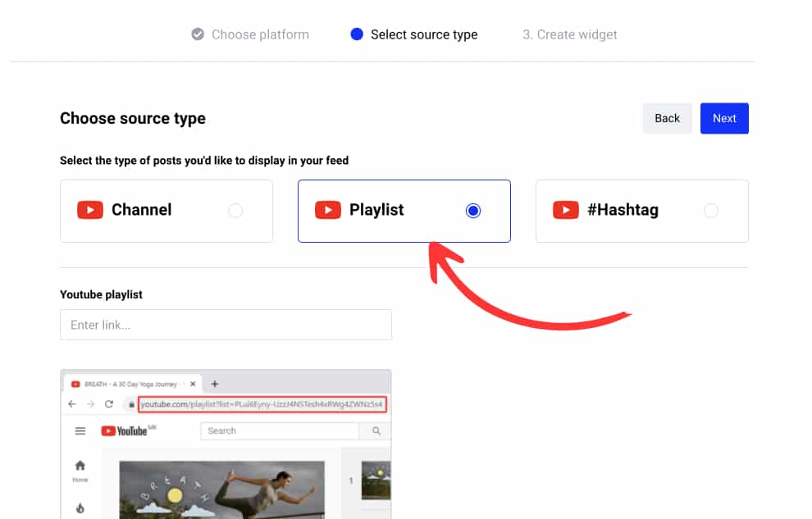This screenshot has height=519, width=812.
Task: Select the #Hashtag radio button
Action: coord(710,211)
